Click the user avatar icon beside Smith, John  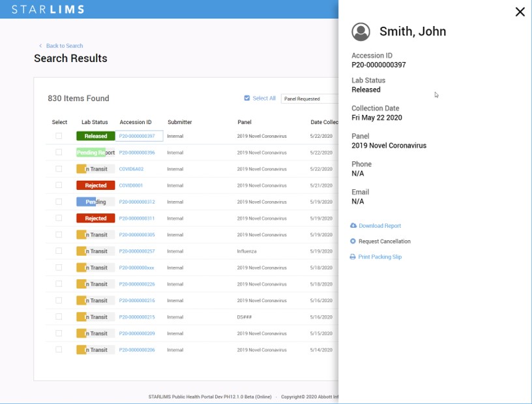pos(361,31)
